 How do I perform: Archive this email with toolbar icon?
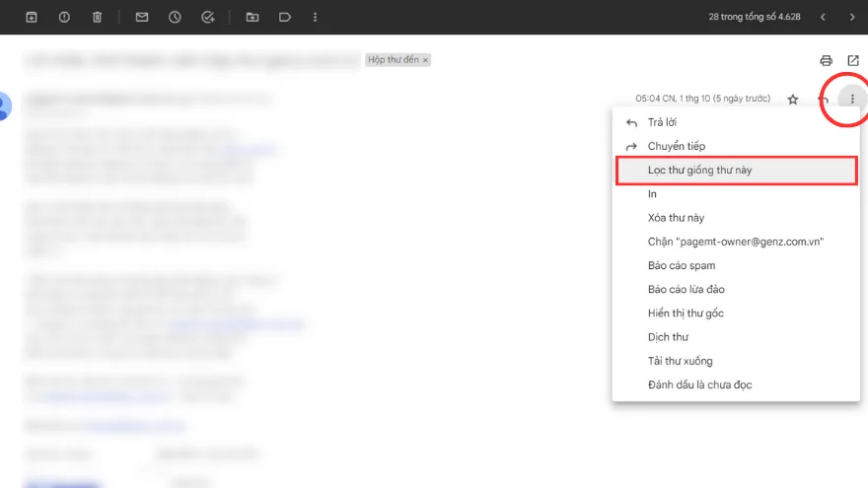[x=32, y=17]
